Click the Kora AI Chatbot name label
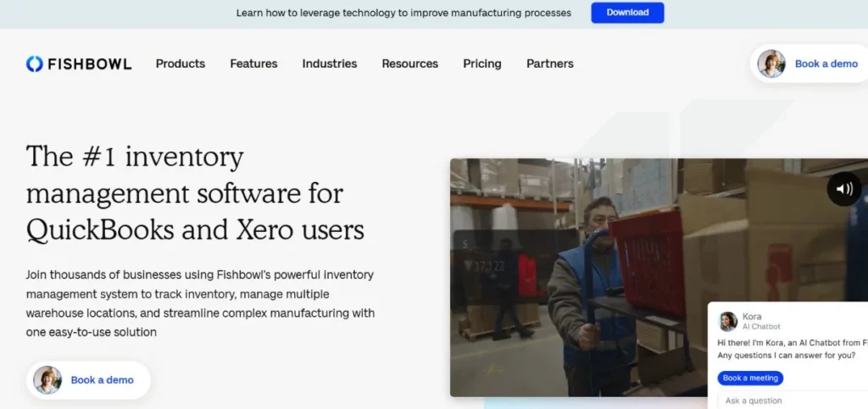The height and width of the screenshot is (409, 868). 761,321
